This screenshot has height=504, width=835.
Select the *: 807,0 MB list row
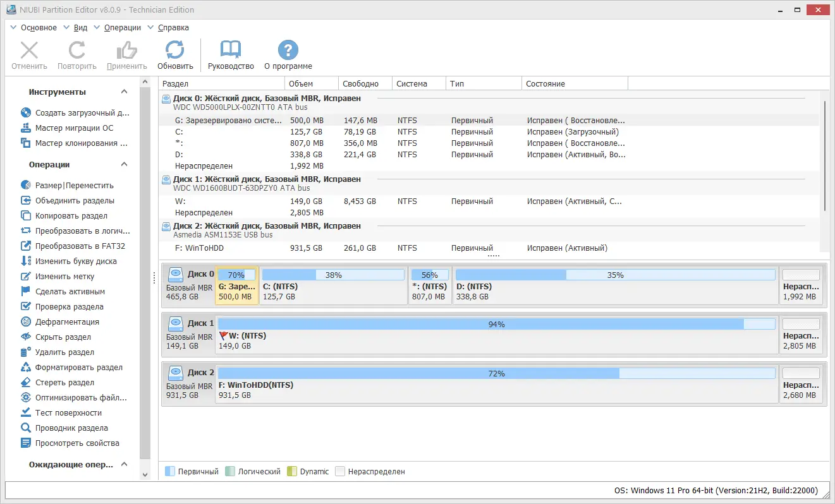pos(489,143)
